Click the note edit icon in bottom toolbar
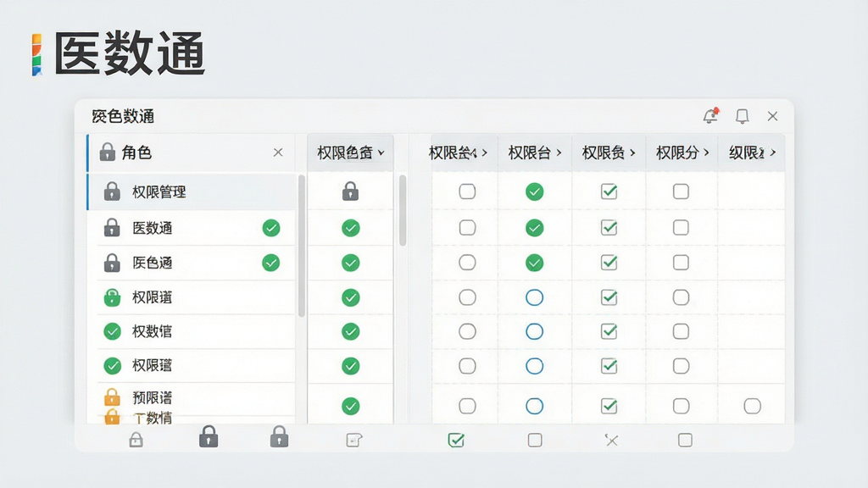 point(353,440)
